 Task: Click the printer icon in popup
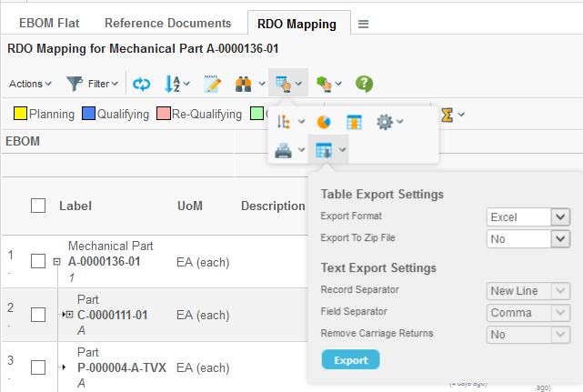coord(284,150)
